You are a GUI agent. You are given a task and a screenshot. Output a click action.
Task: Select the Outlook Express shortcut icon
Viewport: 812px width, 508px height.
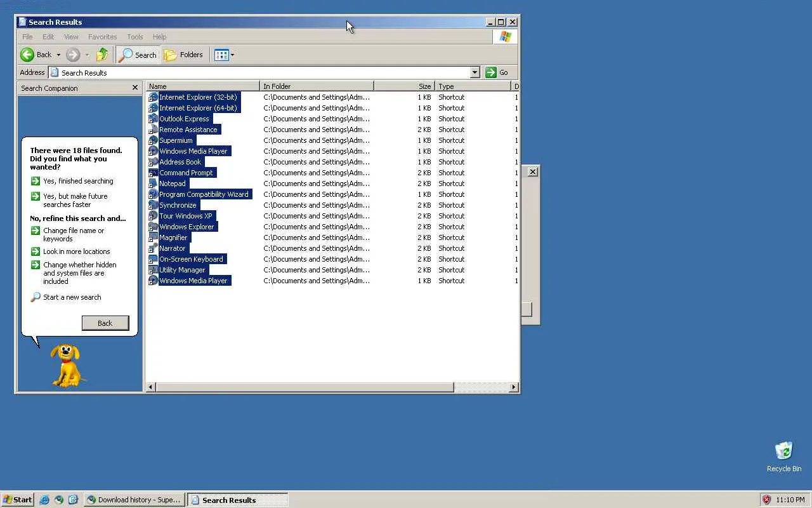click(153, 119)
